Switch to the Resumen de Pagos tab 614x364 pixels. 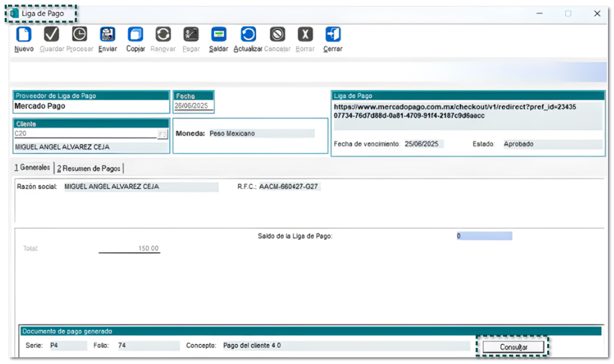click(88, 168)
